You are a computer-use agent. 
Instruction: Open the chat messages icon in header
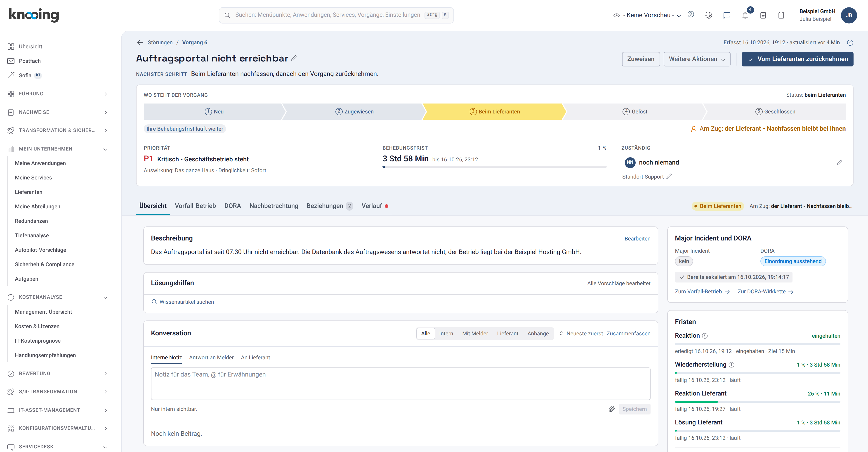coord(727,15)
